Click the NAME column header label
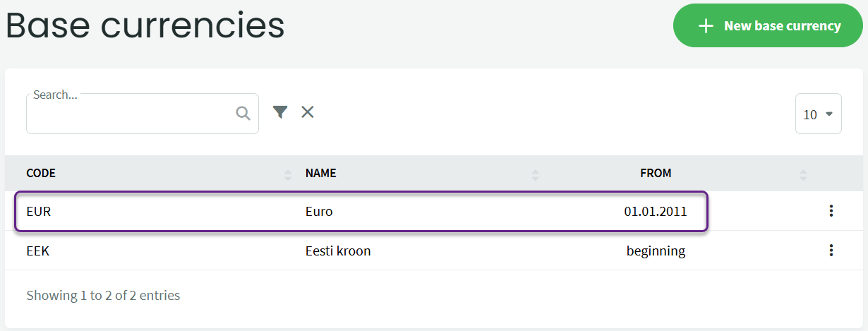Image resolution: width=868 pixels, height=331 pixels. coord(321,173)
